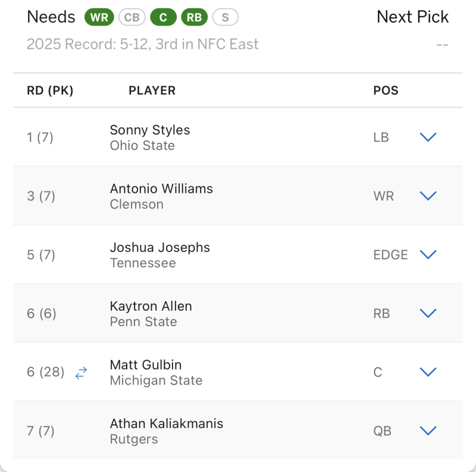Screen dimensions: 476x472
Task: Toggle the S needs badge
Action: click(226, 17)
